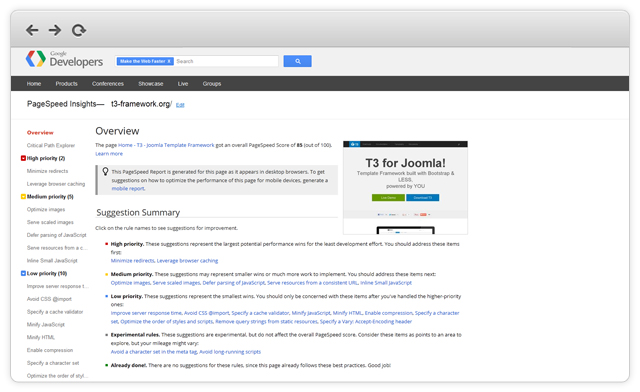Go back with the browser back arrow
Viewport: 640px width, 392px height.
(x=32, y=30)
